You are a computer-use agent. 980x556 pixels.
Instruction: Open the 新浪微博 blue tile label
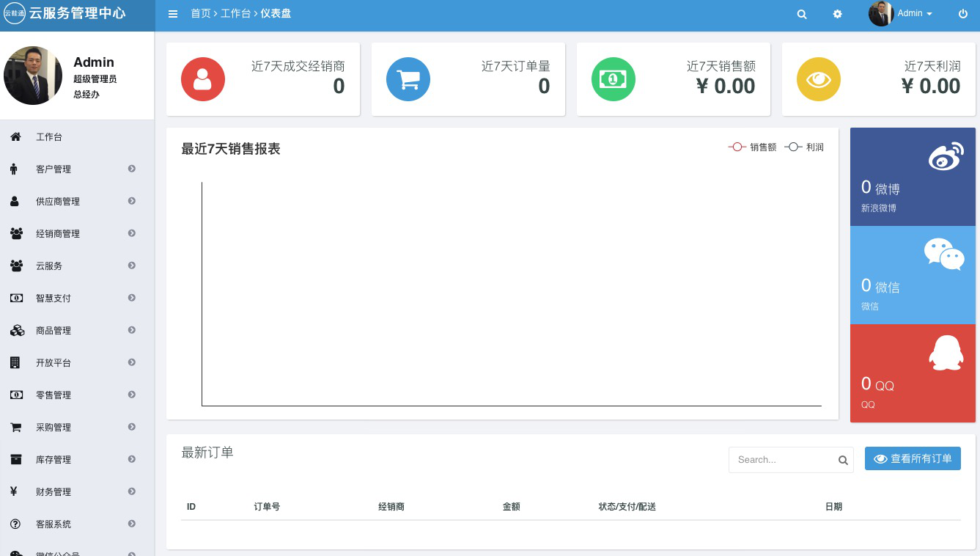click(878, 208)
